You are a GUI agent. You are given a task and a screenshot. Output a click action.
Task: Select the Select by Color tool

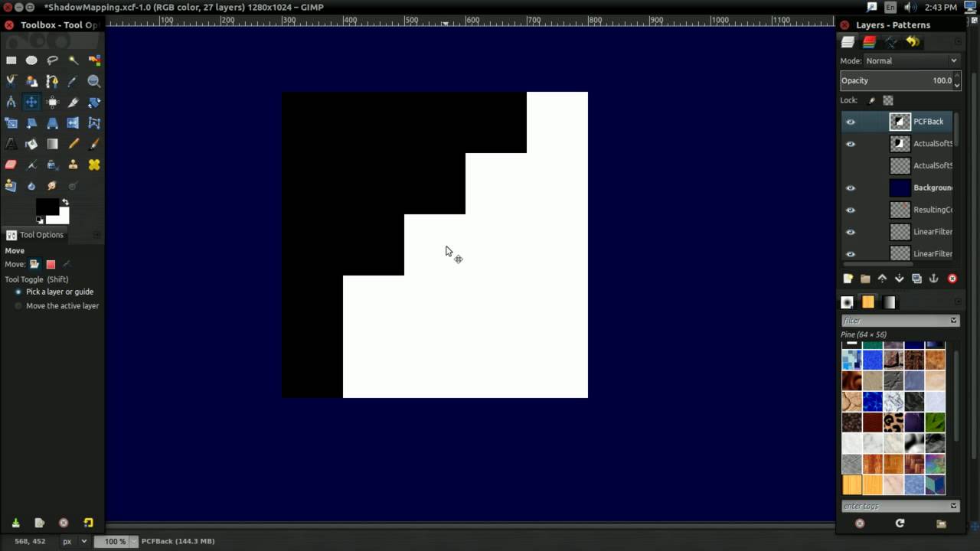click(94, 60)
